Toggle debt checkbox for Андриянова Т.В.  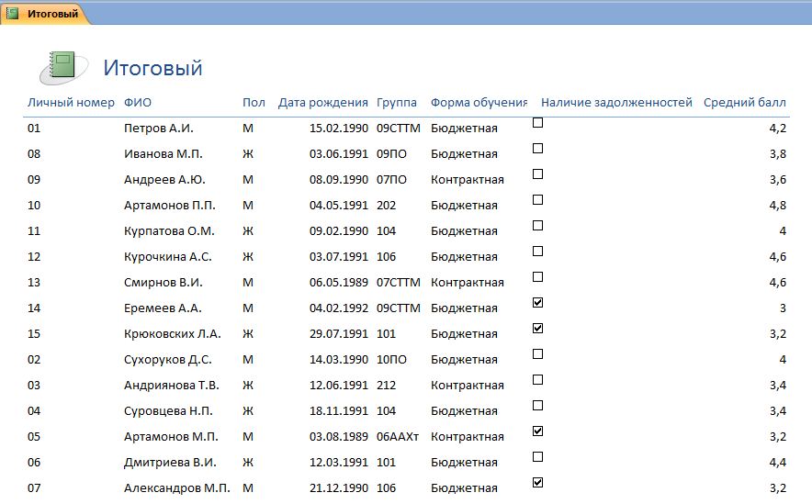click(x=538, y=380)
